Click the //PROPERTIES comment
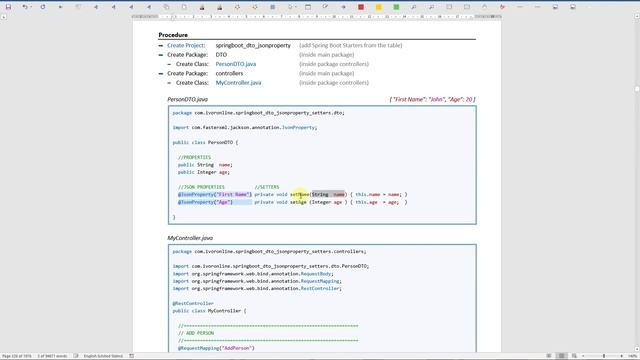 tap(194, 157)
